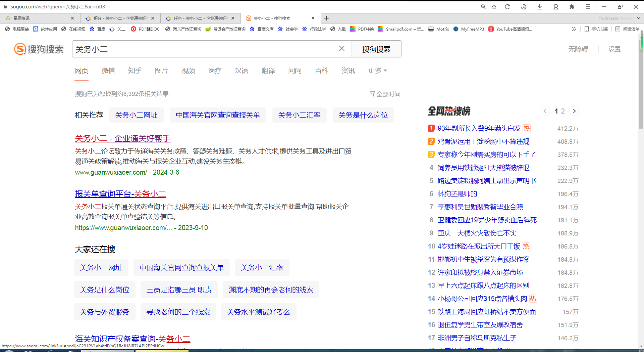Open the 软件应用 bookmark
Image resolution: width=644 pixels, height=352 pixels.
(x=45, y=29)
